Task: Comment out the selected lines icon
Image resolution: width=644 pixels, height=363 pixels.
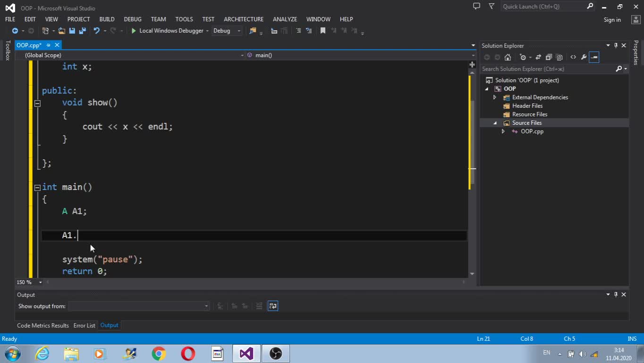Action: (x=298, y=31)
